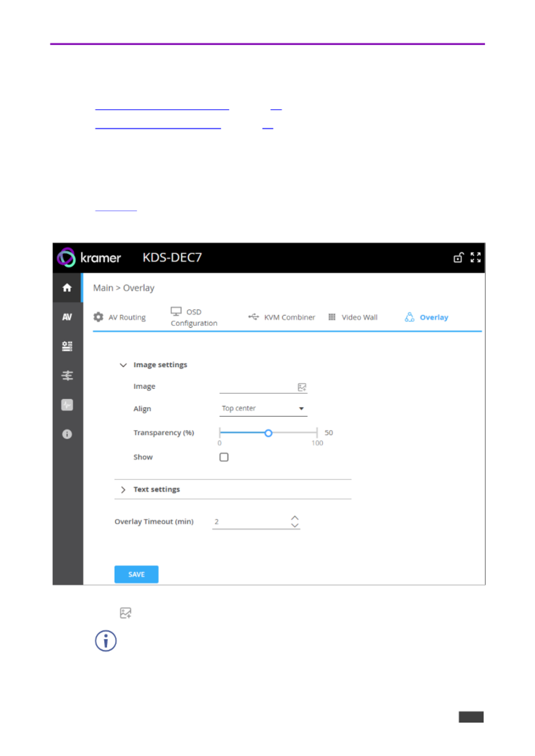Click the Transparency (%) label
The height and width of the screenshot is (756, 535).
[x=164, y=433]
